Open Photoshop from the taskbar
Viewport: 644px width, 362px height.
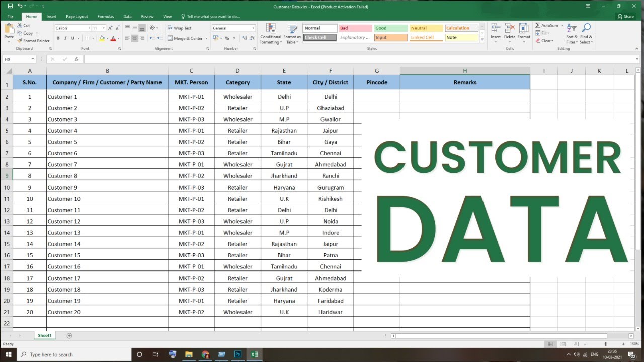(237, 354)
